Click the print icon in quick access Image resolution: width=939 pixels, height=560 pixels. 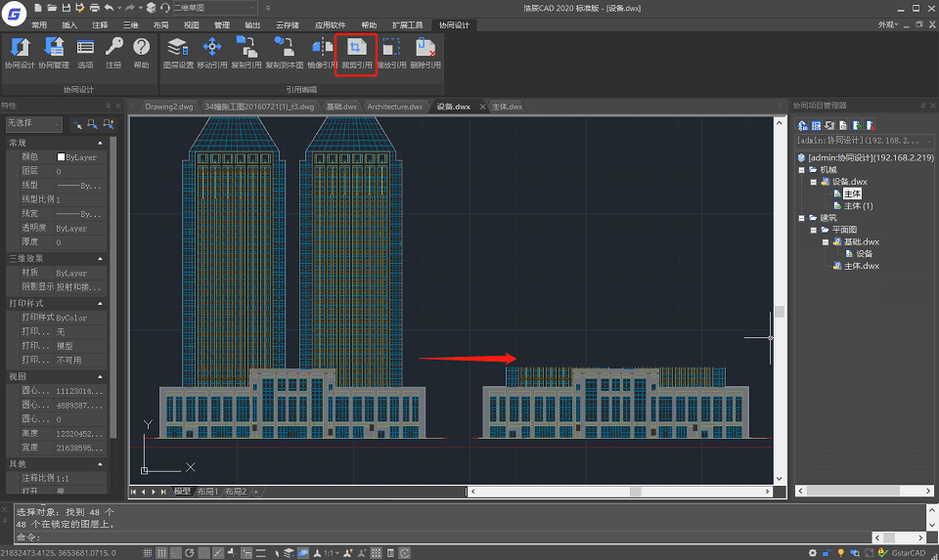[x=94, y=8]
